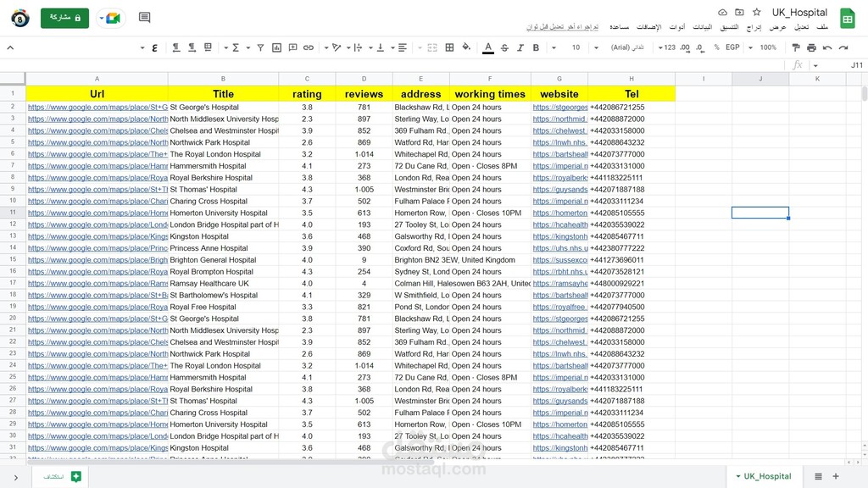Select the Paint format tool
868x488 pixels.
pos(797,47)
